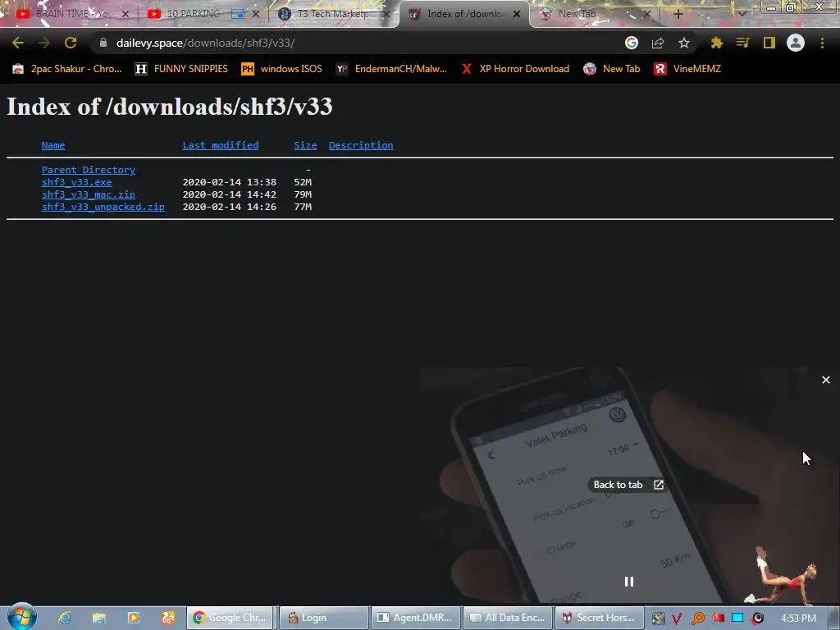Click the red V tray icon
The width and height of the screenshot is (840, 630).
[677, 619]
